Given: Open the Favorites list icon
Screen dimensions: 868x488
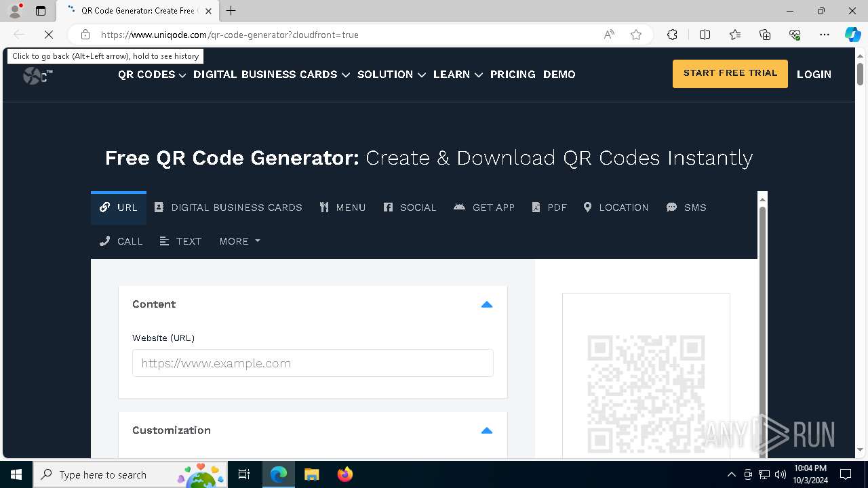Looking at the screenshot, I should 735,35.
